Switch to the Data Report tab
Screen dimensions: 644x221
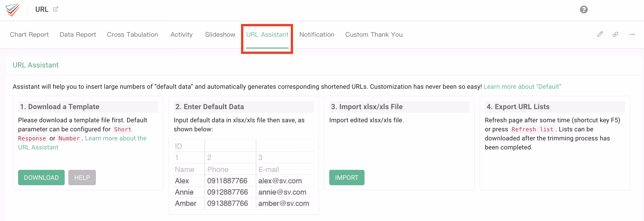pos(78,35)
